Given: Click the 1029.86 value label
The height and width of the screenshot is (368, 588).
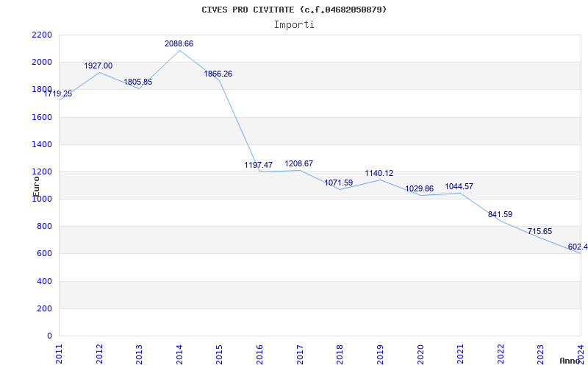Looking at the screenshot, I should pos(419,189).
